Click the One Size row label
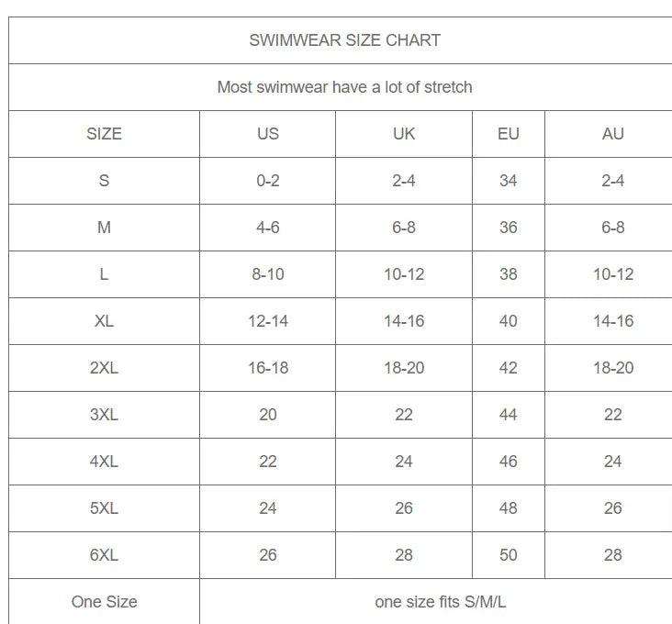 [x=104, y=602]
